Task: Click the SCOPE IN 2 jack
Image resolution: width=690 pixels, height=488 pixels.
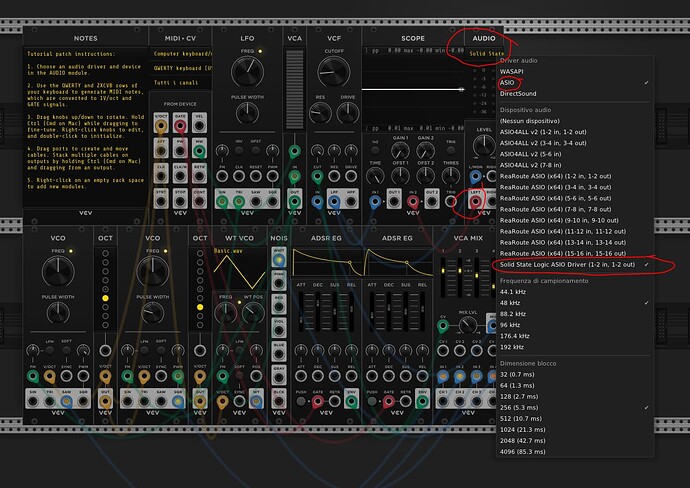Action: pos(413,202)
